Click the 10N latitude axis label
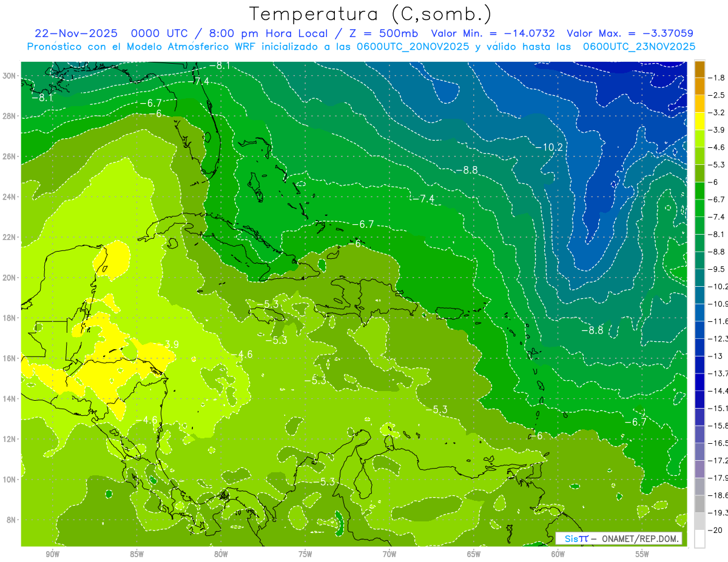The image size is (728, 562). 10,480
